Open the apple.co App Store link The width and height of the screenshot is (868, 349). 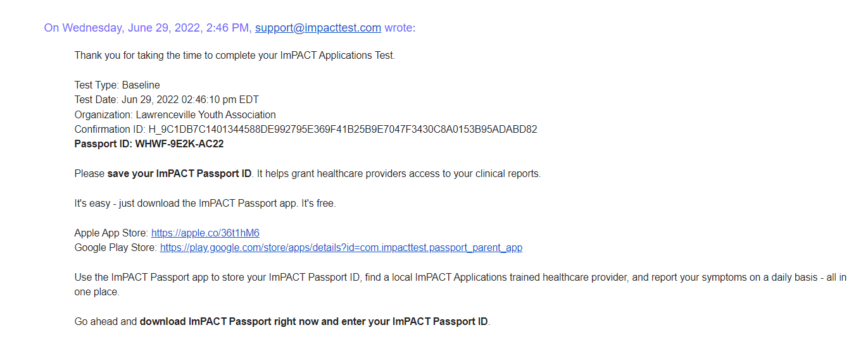point(205,233)
